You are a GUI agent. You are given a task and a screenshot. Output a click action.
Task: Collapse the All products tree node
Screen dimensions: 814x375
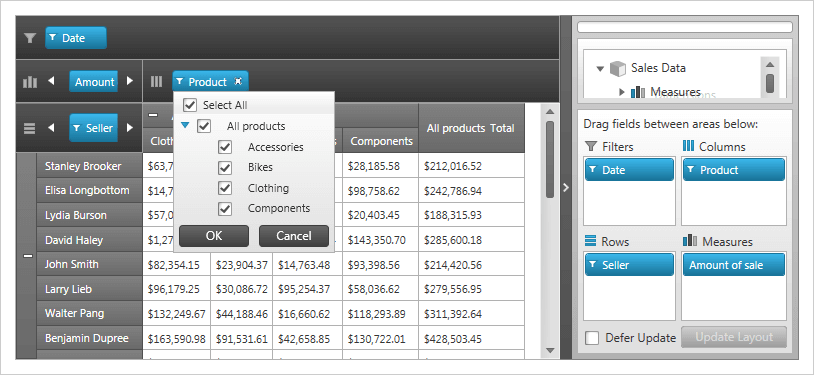click(185, 126)
